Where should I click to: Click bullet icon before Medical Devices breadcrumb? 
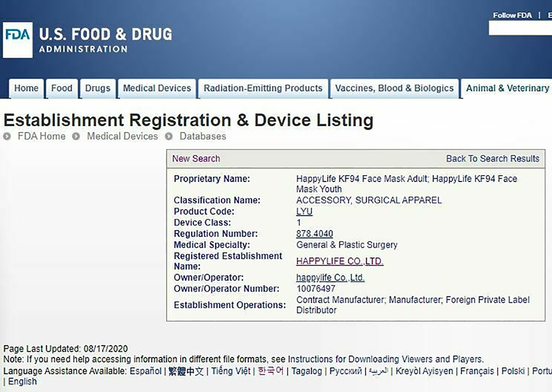point(76,136)
